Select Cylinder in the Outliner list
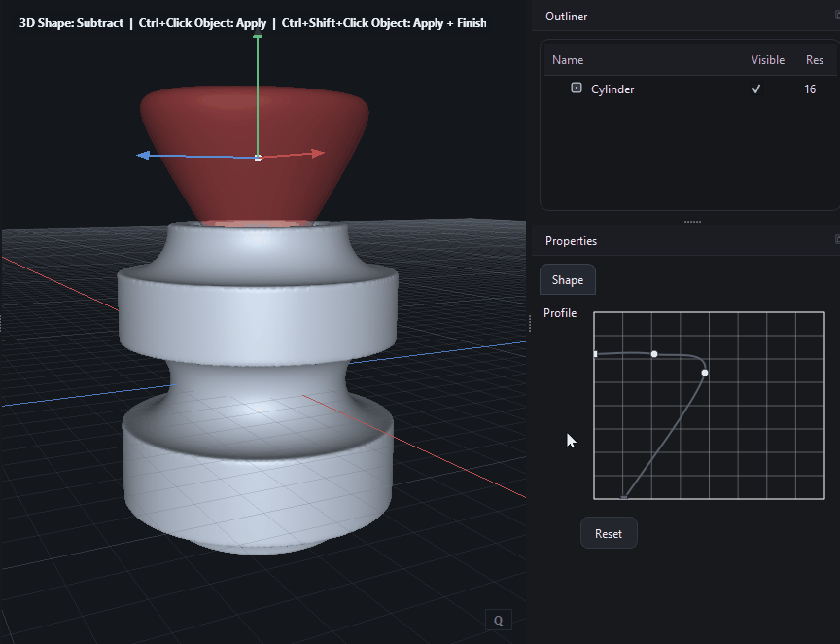The height and width of the screenshot is (644, 840). [x=612, y=89]
